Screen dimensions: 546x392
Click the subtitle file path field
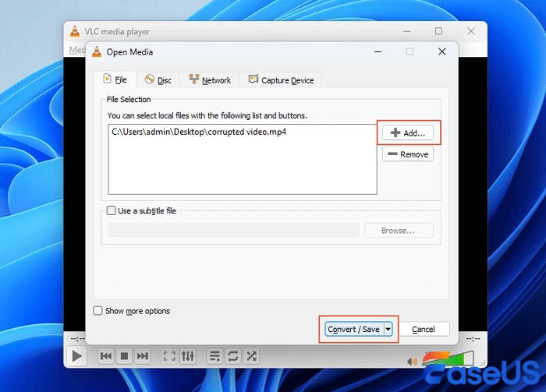coord(234,230)
